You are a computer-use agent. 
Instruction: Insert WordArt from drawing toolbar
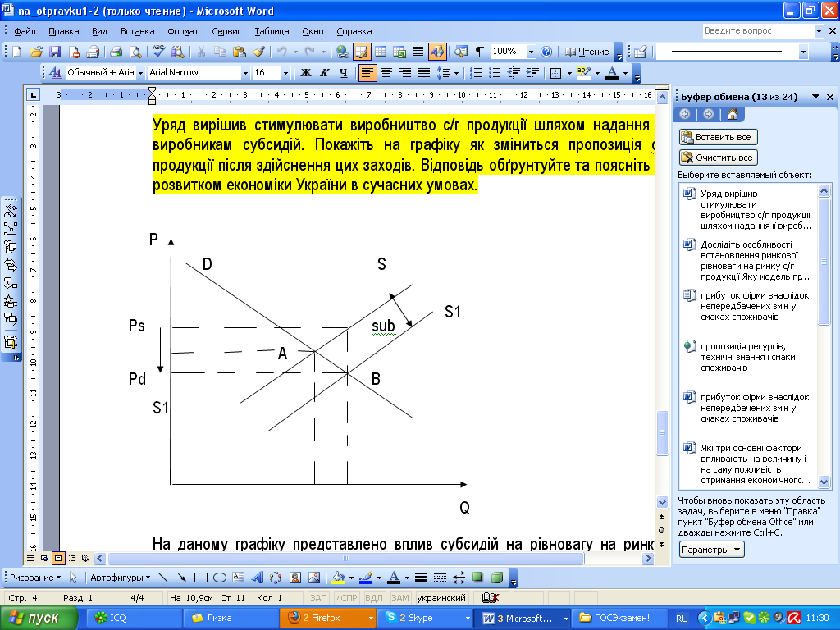(x=257, y=577)
